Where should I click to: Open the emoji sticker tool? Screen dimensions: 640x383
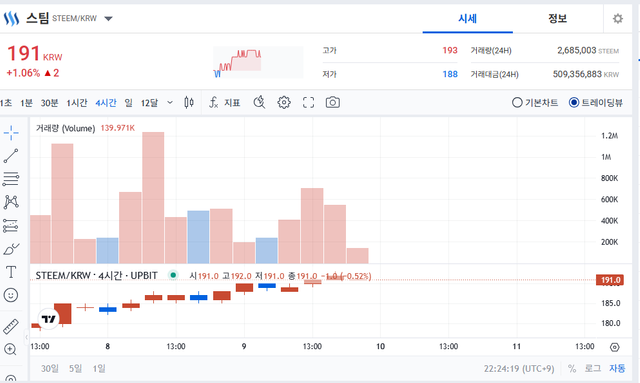[x=11, y=295]
